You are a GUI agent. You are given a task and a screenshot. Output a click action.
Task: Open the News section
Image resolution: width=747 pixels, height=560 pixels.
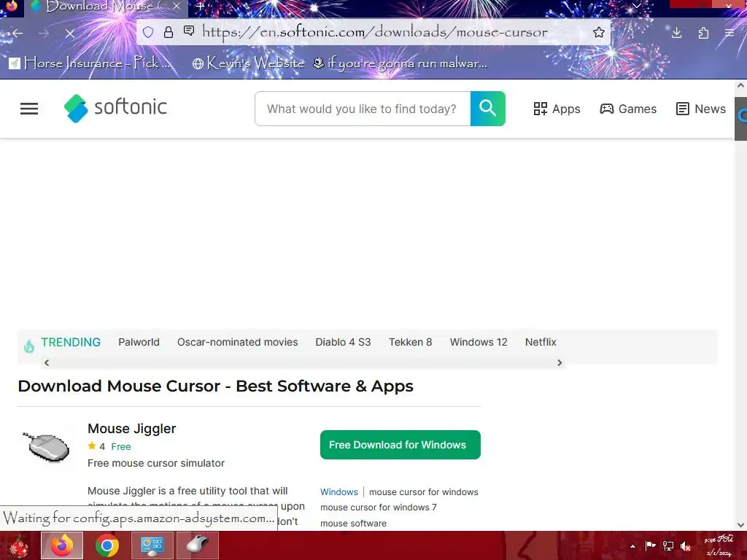pos(701,109)
